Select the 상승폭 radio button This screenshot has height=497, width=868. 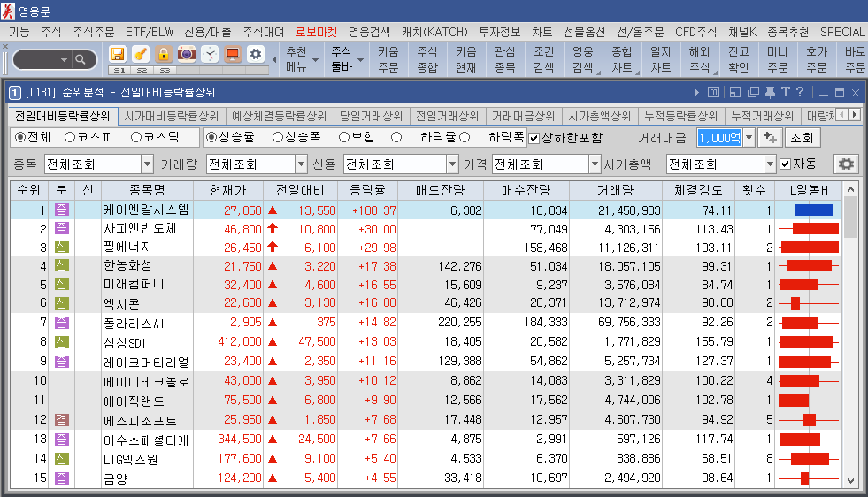[278, 137]
